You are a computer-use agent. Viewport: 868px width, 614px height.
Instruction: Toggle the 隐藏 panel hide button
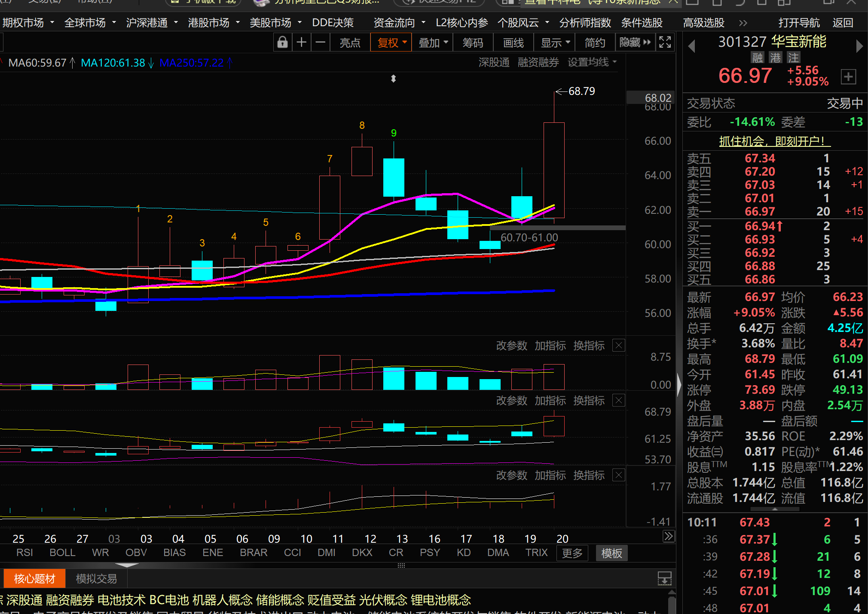tap(635, 43)
